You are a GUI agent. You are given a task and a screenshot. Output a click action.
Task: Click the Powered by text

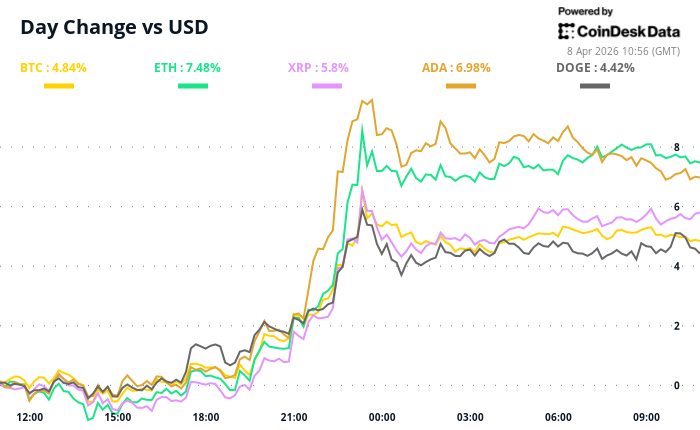point(585,12)
